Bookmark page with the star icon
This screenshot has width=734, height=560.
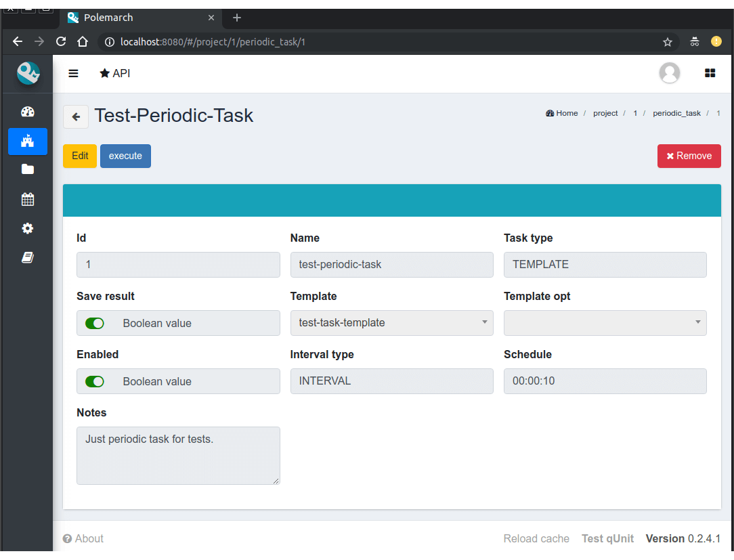click(668, 42)
